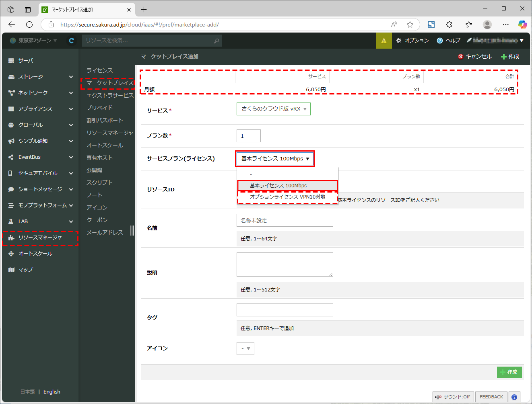Open the Copilot icon in browser
532x404 pixels.
coord(522,25)
